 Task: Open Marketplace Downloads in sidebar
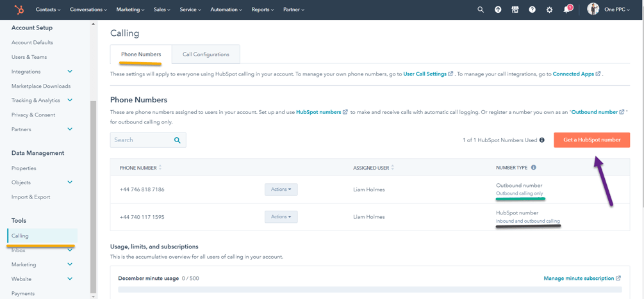coord(41,86)
